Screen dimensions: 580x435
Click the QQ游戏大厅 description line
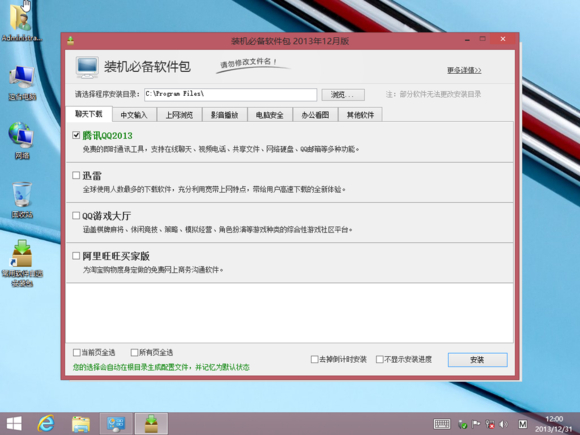tap(218, 230)
